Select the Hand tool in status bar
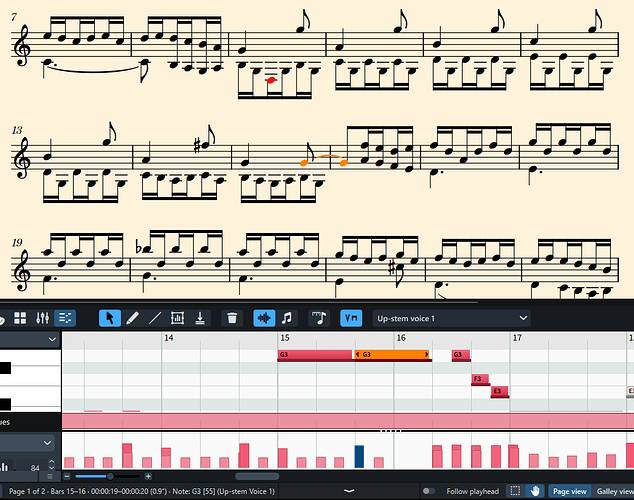Viewport: 634px width, 500px height. pyautogui.click(x=535, y=491)
